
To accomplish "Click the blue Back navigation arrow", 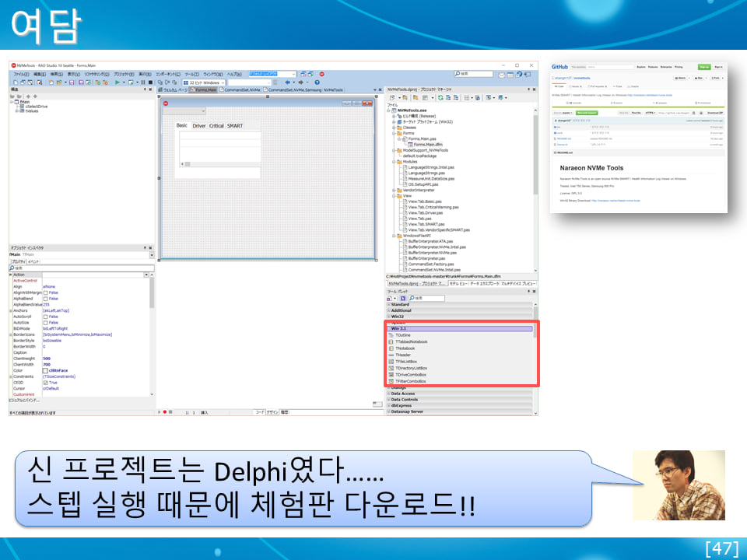I will [x=287, y=82].
